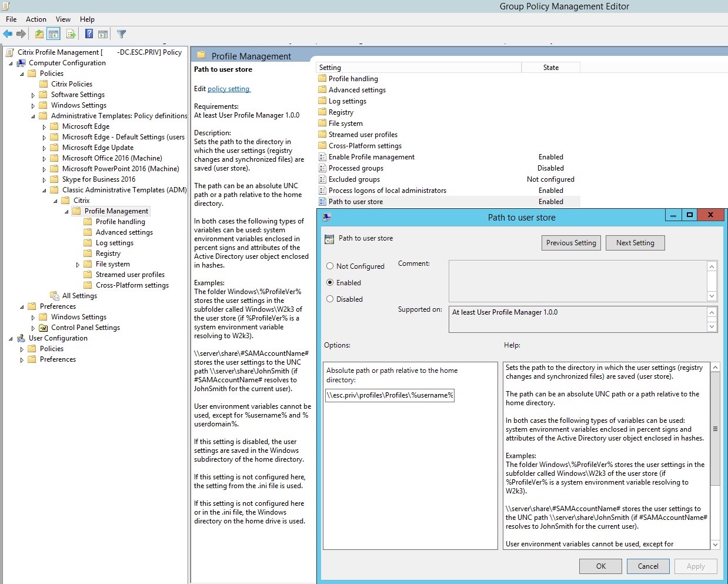The width and height of the screenshot is (728, 584).
Task: Click the Forward arrow in toolbar
Action: tap(21, 34)
